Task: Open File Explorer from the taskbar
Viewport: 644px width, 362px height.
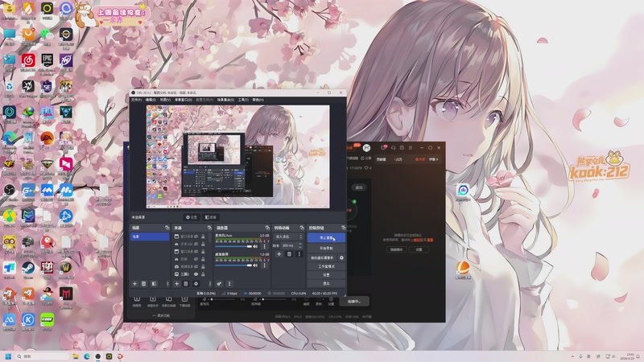Action: click(x=76, y=356)
